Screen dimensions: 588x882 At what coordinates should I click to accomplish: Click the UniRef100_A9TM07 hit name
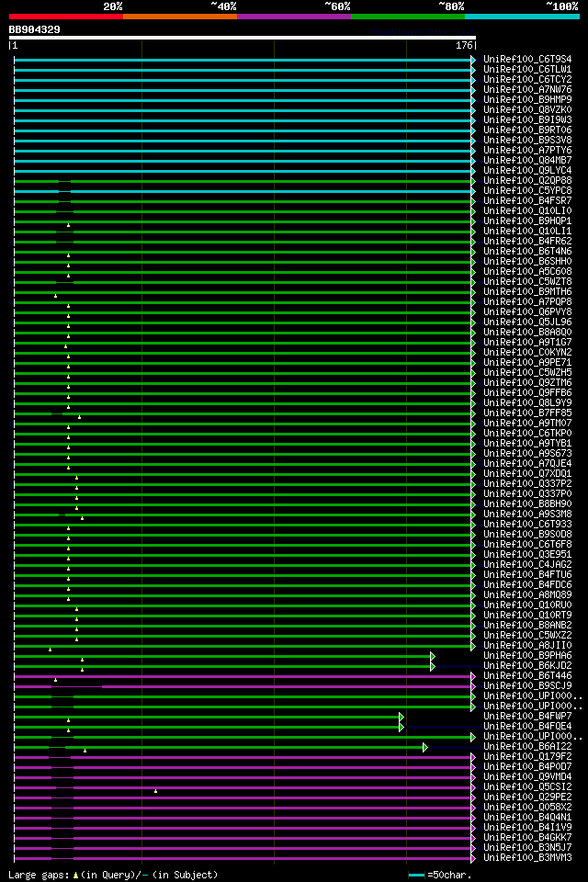527,424
